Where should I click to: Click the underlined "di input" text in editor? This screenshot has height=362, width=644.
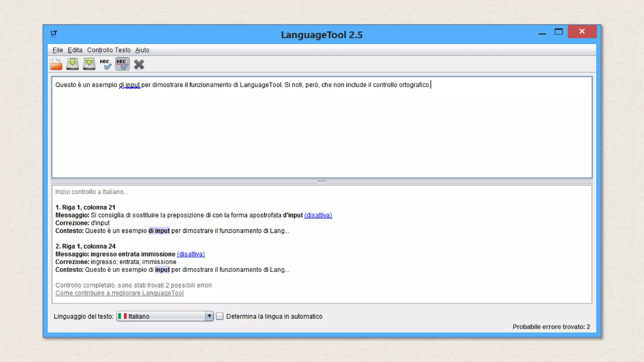[x=129, y=85]
